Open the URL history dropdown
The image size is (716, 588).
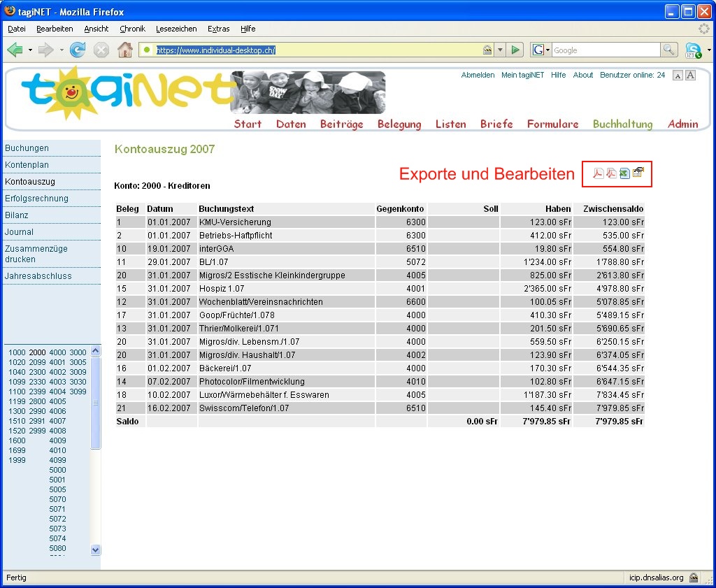500,50
